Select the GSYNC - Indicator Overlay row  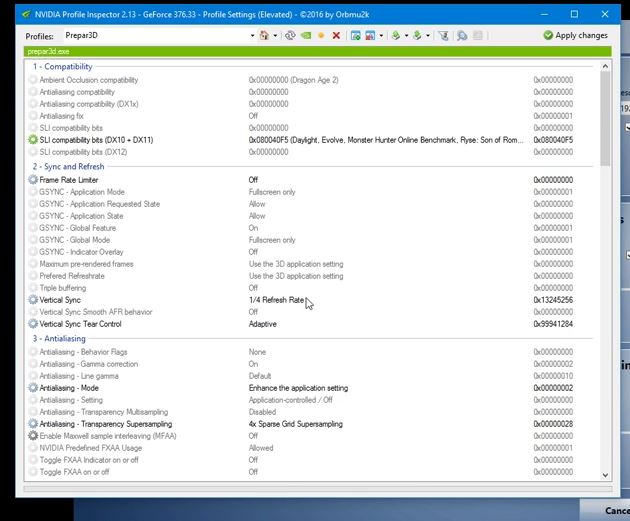point(309,252)
